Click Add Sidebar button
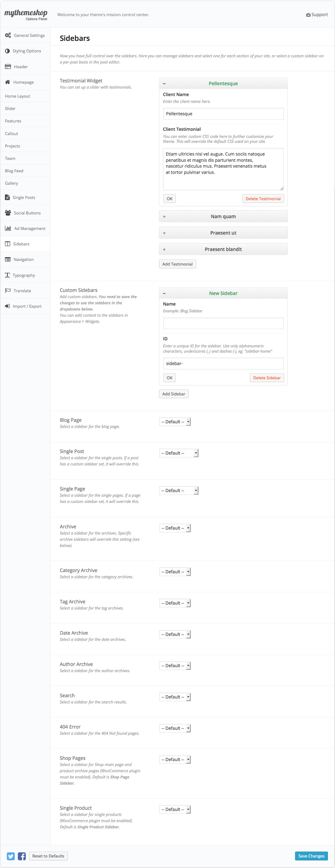Image resolution: width=335 pixels, height=868 pixels. pos(174,394)
